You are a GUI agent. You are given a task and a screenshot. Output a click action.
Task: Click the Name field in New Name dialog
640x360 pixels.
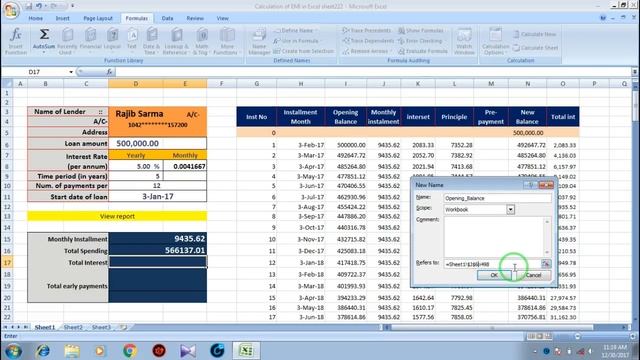(498, 198)
